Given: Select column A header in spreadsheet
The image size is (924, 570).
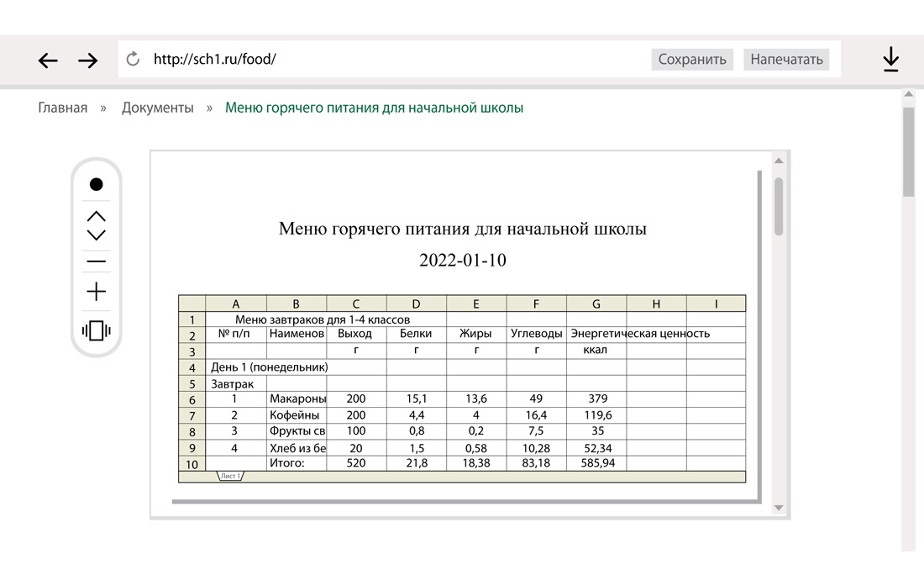Looking at the screenshot, I should point(235,303).
